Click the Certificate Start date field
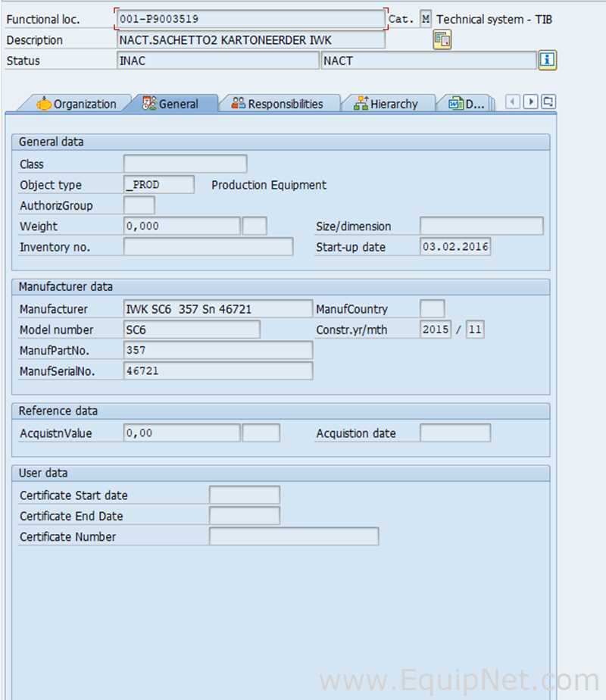The width and height of the screenshot is (606, 700). tap(245, 495)
